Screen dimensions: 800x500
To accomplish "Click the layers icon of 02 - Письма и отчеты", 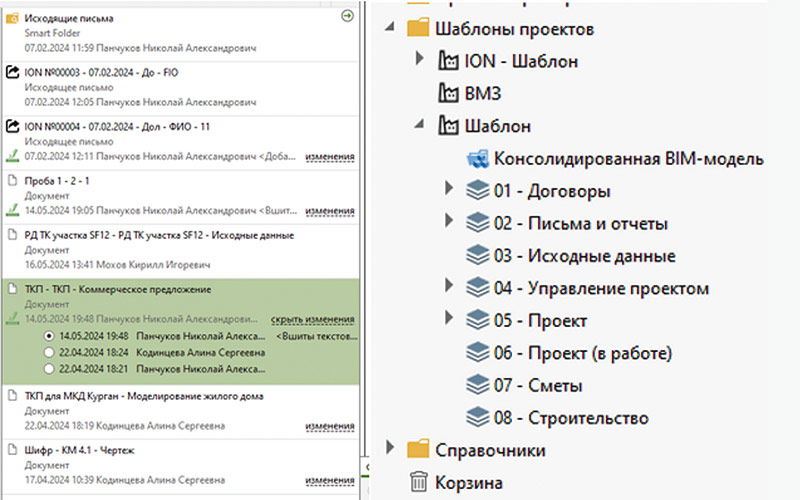I will tap(478, 223).
